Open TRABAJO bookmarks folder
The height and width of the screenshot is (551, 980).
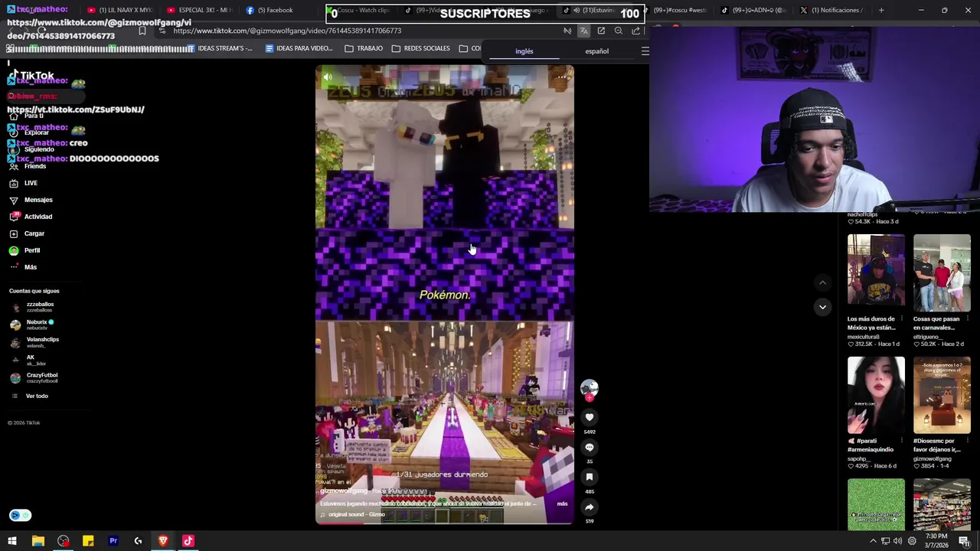[364, 48]
